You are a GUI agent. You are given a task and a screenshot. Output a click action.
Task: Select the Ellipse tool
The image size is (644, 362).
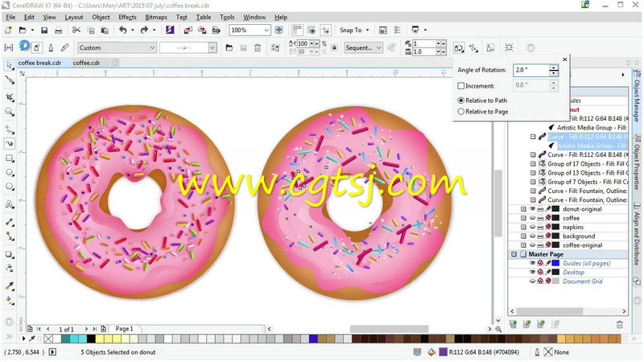click(9, 172)
